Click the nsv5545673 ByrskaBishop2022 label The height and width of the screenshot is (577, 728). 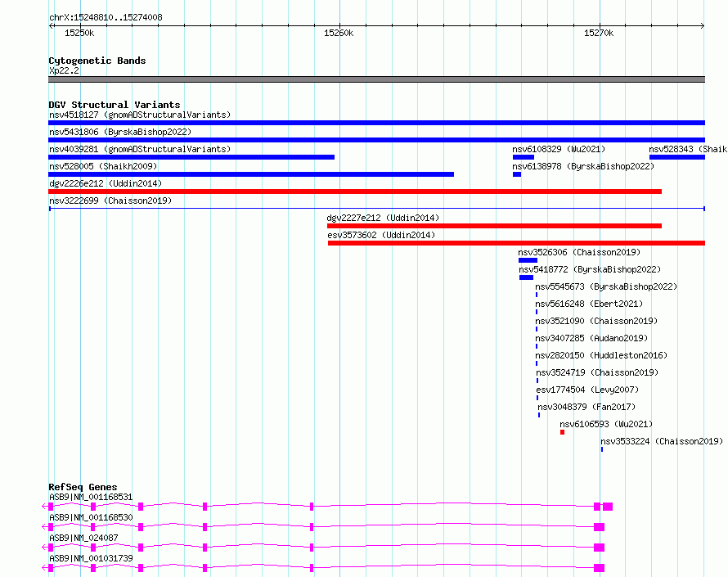tap(606, 286)
